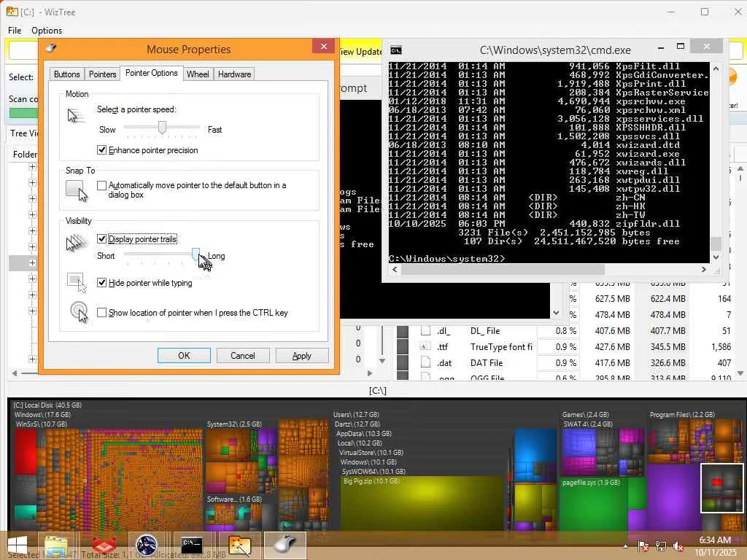Click the pointer speed icon in Motion group

click(x=76, y=115)
